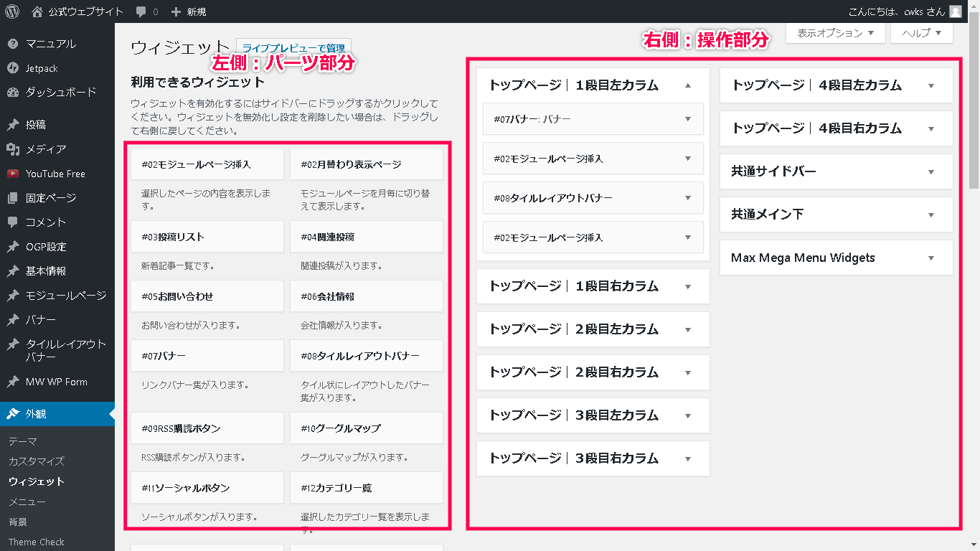Open the YouTube Free icon in sidebar
980x551 pixels.
click(12, 174)
